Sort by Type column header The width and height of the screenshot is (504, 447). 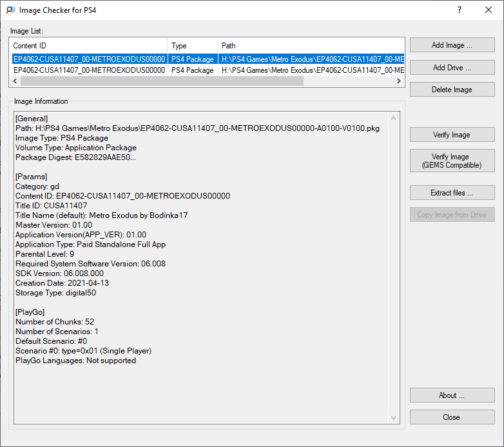click(x=193, y=46)
